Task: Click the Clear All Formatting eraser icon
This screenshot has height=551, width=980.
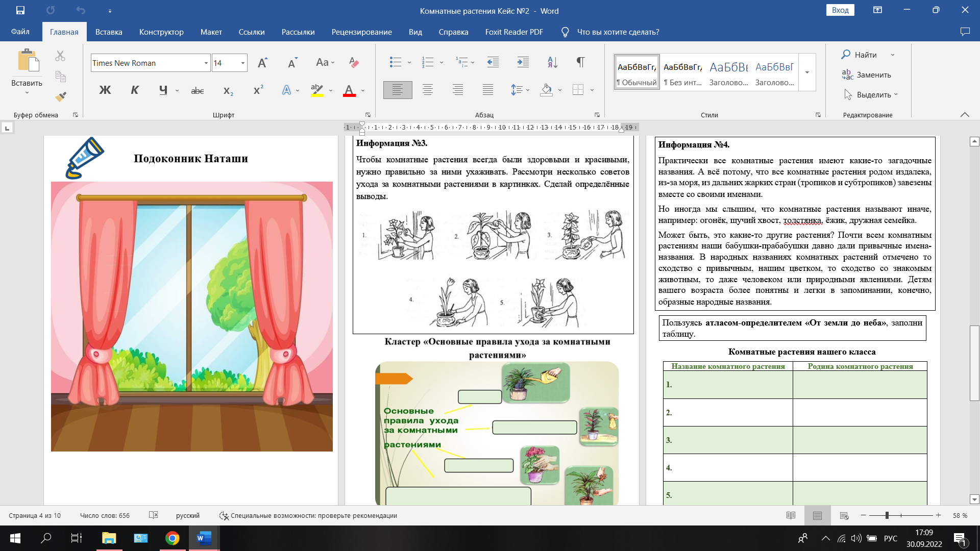Action: click(354, 63)
